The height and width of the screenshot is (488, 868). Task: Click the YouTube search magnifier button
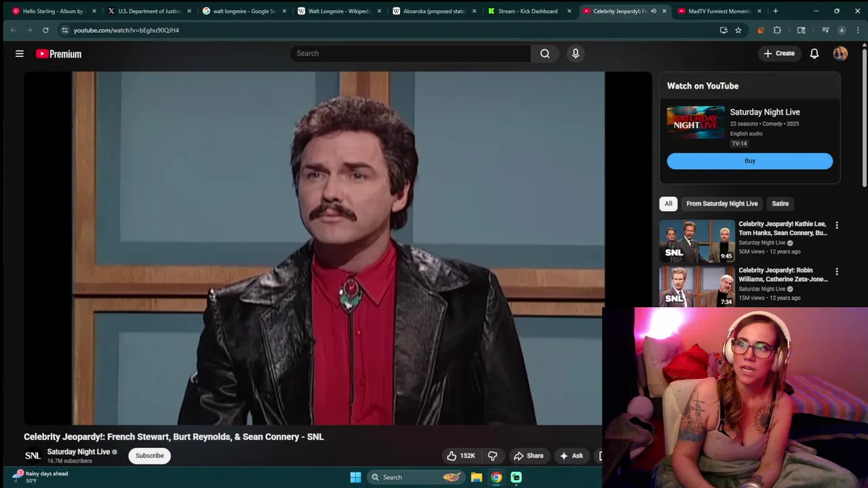click(x=545, y=54)
